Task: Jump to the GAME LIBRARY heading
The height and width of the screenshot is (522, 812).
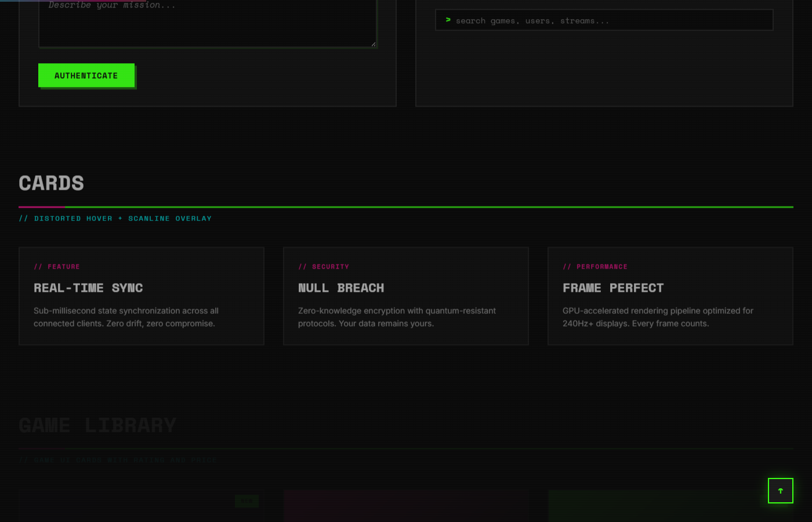Action: point(97,426)
